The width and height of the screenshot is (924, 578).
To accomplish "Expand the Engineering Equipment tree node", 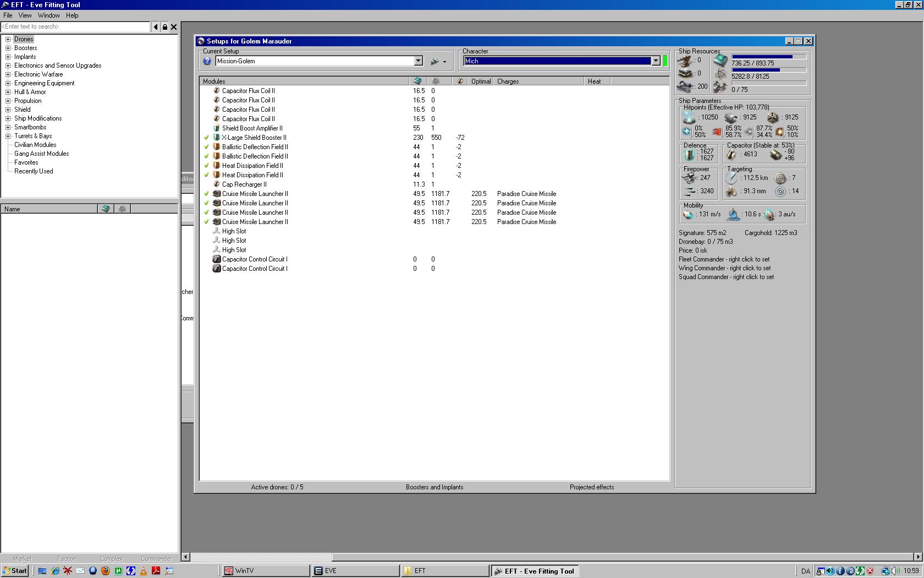I will pyautogui.click(x=8, y=83).
